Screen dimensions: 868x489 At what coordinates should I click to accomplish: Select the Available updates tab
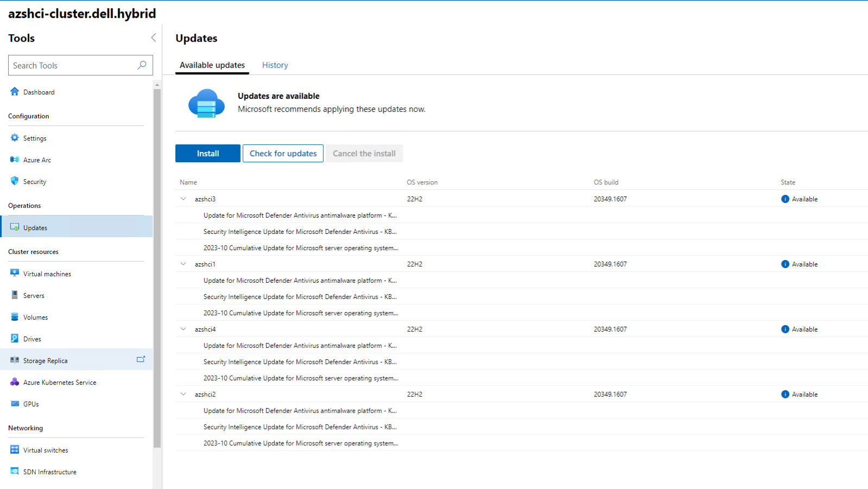point(212,65)
